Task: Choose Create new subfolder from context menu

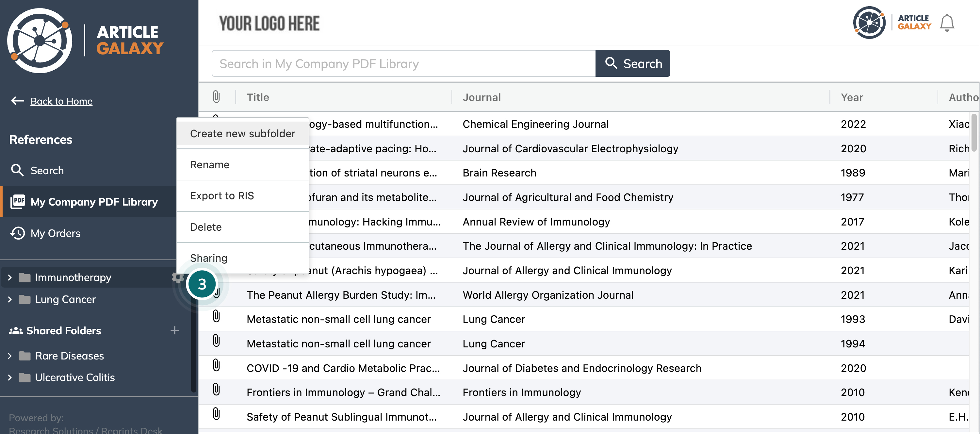Action: coord(243,134)
